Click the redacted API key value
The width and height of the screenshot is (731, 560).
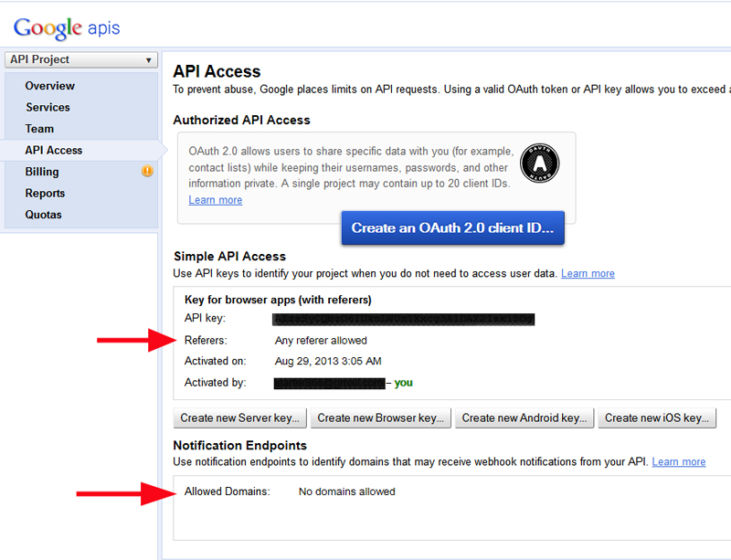tap(404, 319)
